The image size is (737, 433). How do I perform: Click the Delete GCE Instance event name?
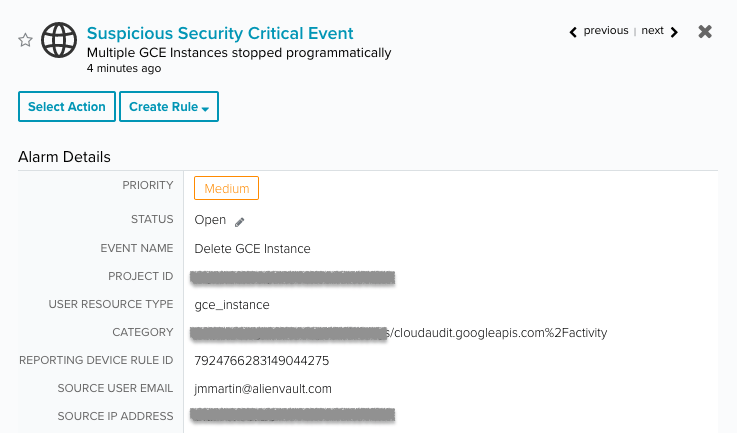(x=252, y=249)
